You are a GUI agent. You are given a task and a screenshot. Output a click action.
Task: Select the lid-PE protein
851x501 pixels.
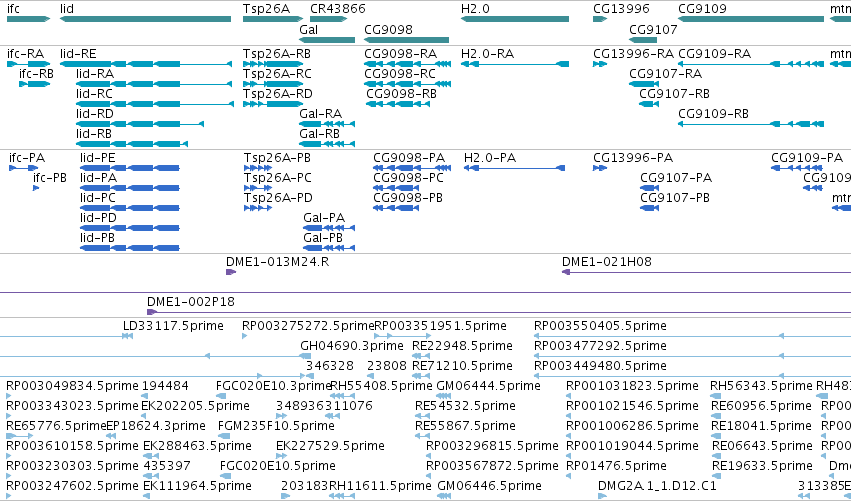[x=130, y=168]
